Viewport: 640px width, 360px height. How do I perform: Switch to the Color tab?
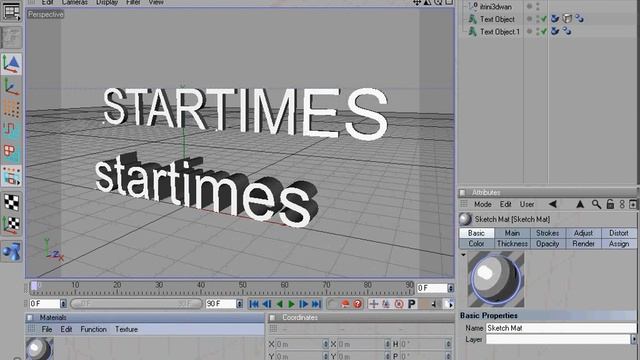(476, 244)
